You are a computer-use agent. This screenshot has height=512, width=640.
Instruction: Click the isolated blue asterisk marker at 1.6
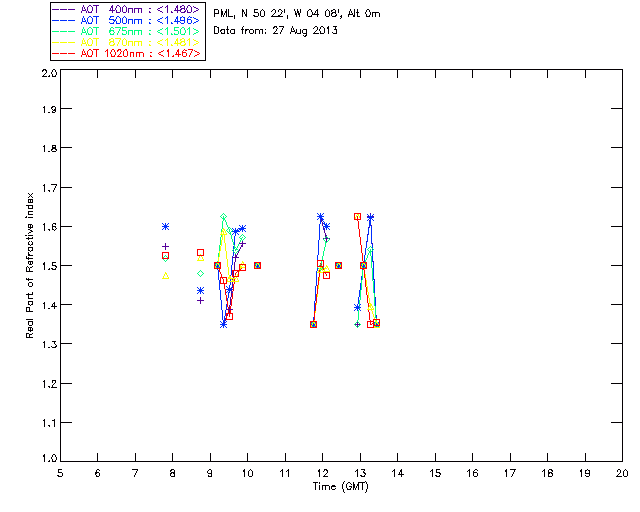click(165, 227)
